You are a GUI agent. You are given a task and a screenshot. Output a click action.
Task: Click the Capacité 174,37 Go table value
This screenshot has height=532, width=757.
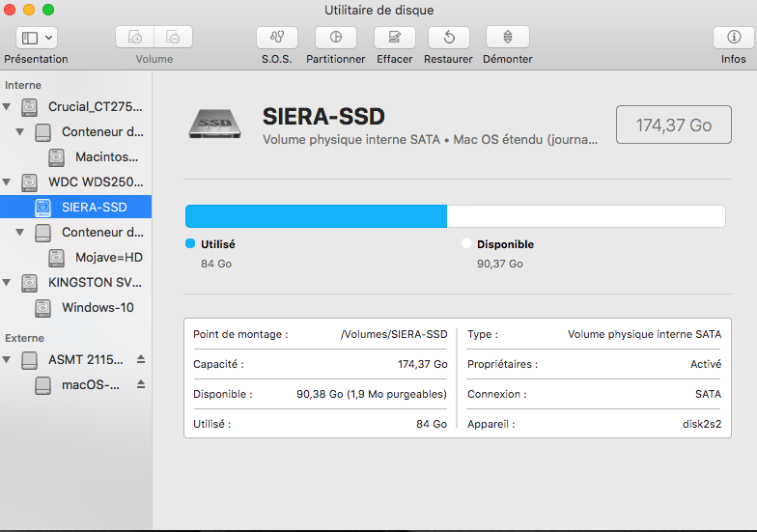click(423, 364)
